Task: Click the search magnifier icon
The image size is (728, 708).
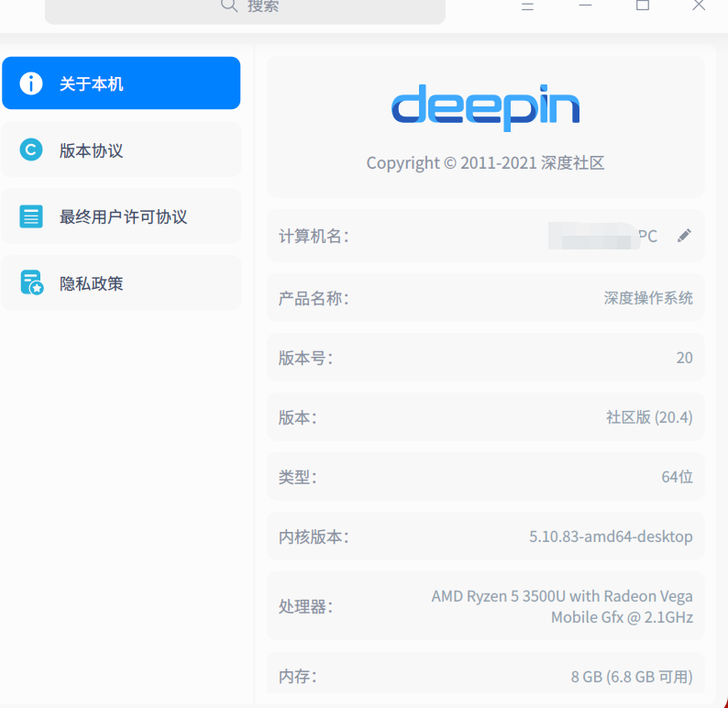Action: 229,6
